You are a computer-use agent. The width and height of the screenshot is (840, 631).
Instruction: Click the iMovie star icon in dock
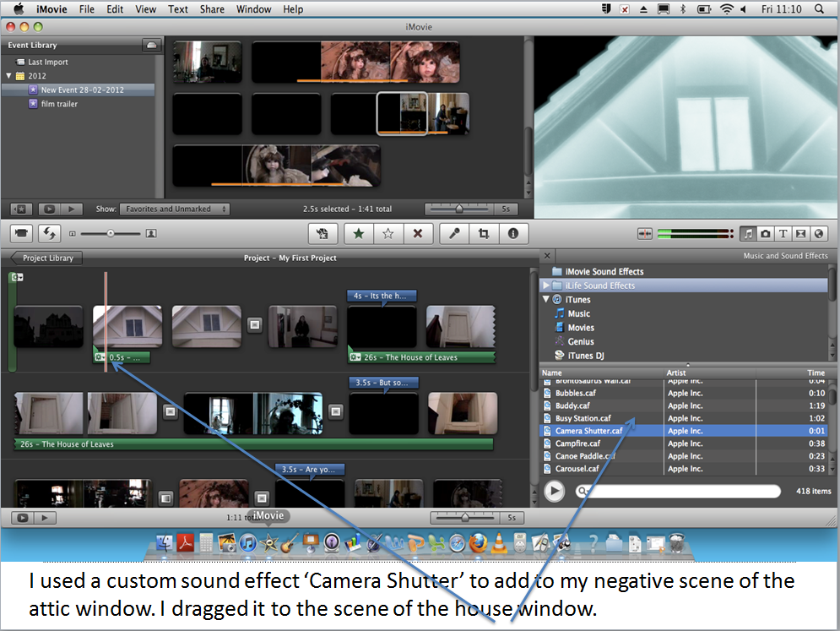268,544
